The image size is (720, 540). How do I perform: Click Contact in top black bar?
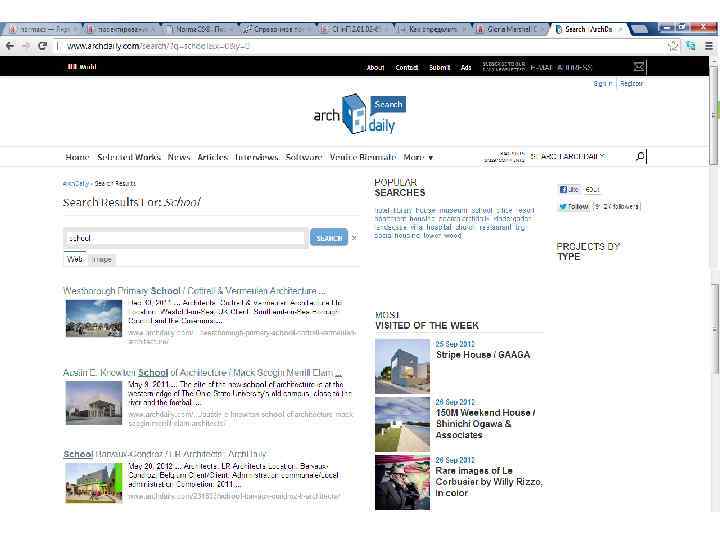click(x=407, y=68)
